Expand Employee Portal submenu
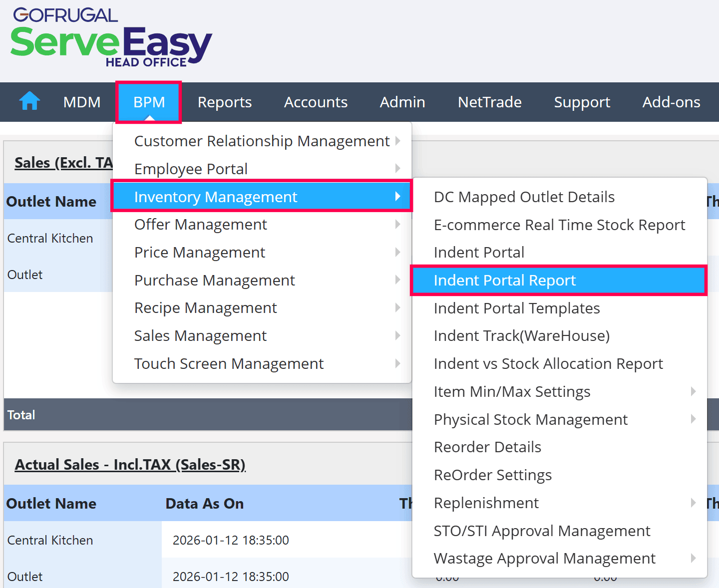719x588 pixels. click(x=262, y=169)
